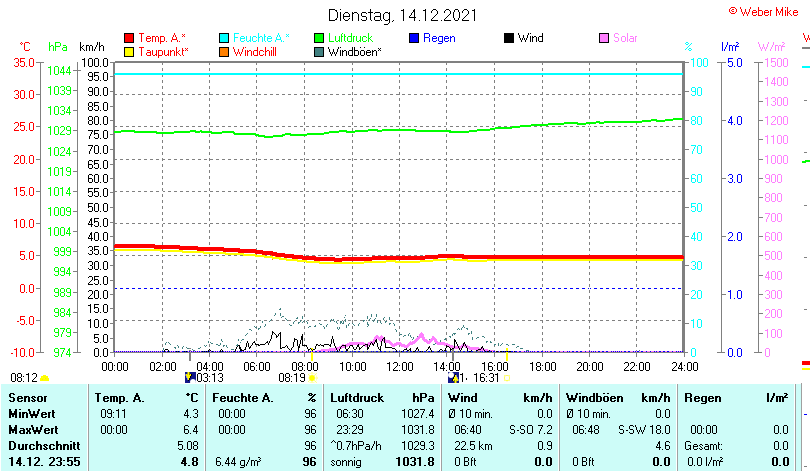Open the Weber Mike copyright link
This screenshot has height=471, width=810.
(765, 11)
